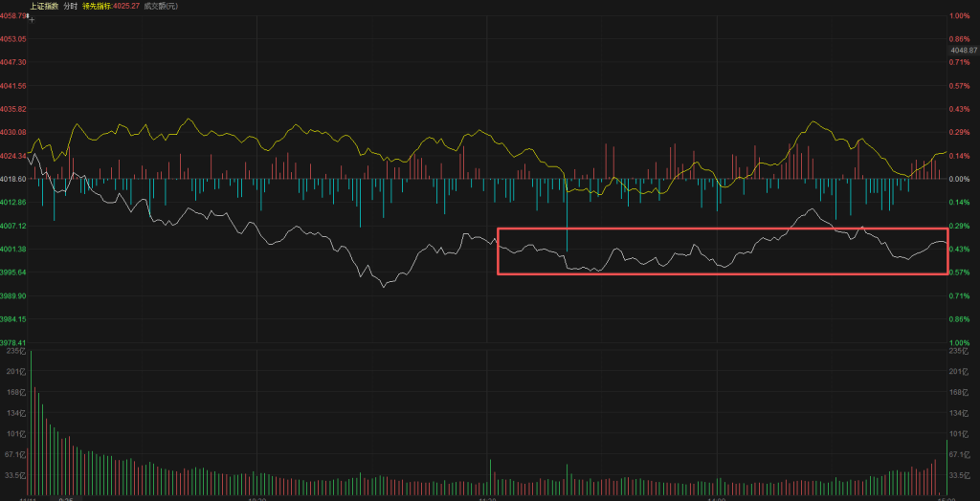Click the last volume bar at market close

click(947, 468)
